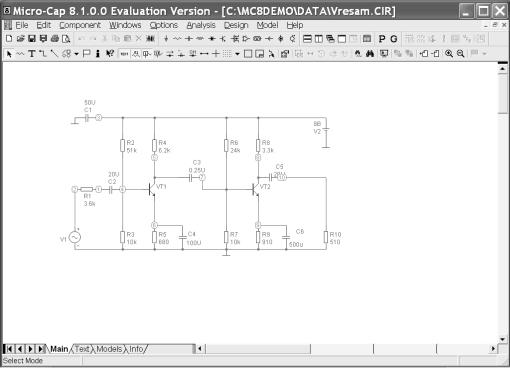Select transistor VT2 in the schematic
The width and height of the screenshot is (510, 368).
pos(256,189)
